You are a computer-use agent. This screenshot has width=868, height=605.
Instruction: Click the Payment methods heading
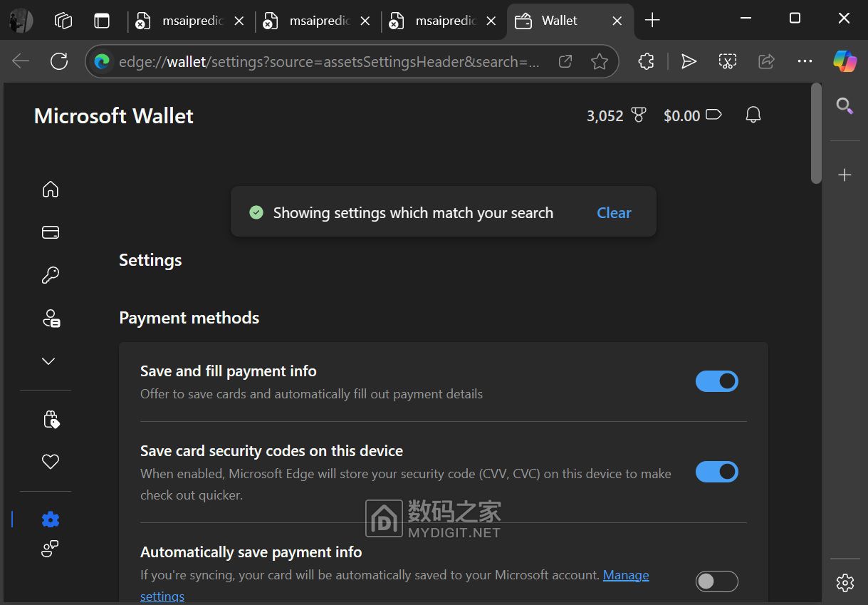[x=189, y=318]
